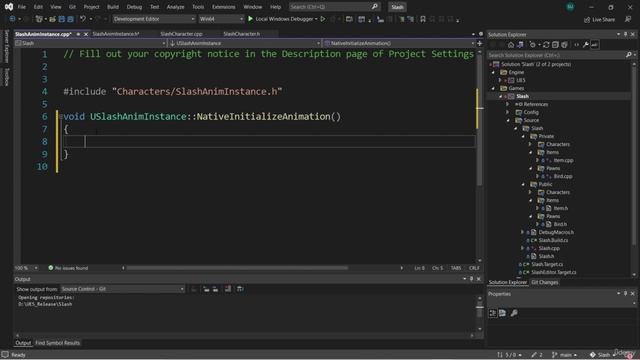Click the Property Pages wrench icon
The height and width of the screenshot is (360, 640).
[x=514, y=313]
